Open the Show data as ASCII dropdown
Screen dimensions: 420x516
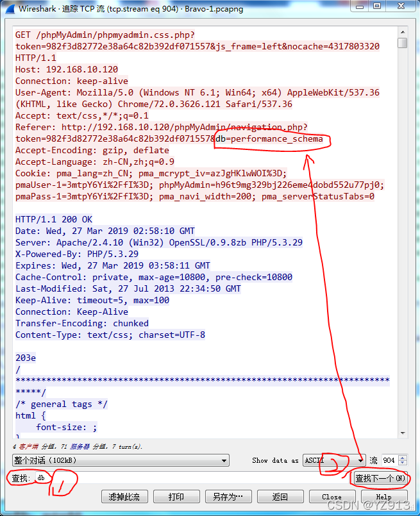coord(334,460)
